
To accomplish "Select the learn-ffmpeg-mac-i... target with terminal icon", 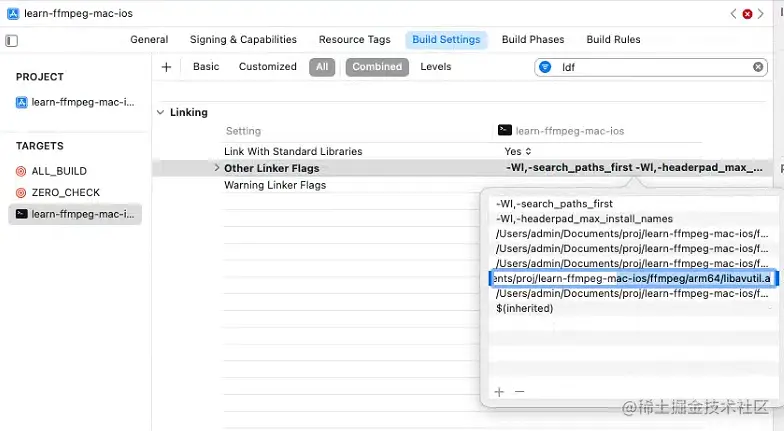I will 75,214.
